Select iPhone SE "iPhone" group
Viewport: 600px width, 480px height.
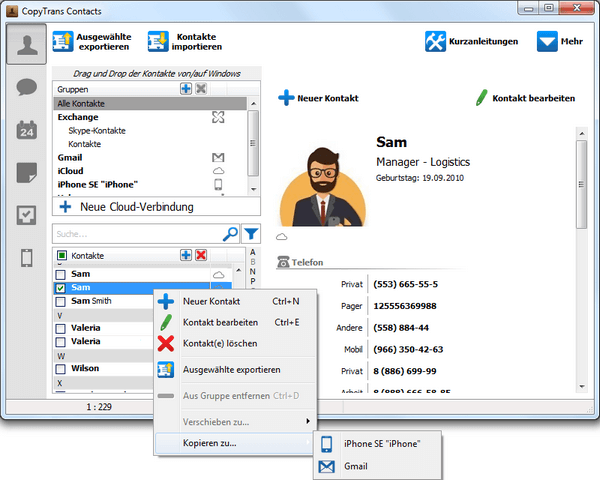[98, 184]
